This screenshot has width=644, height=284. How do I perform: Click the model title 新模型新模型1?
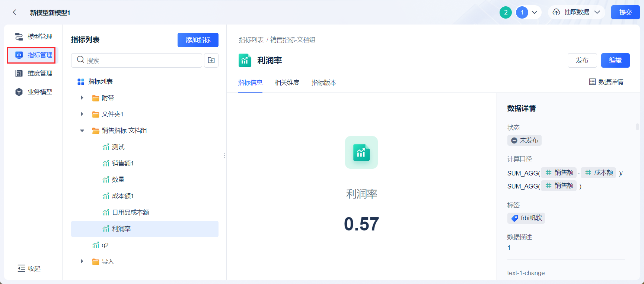point(50,13)
